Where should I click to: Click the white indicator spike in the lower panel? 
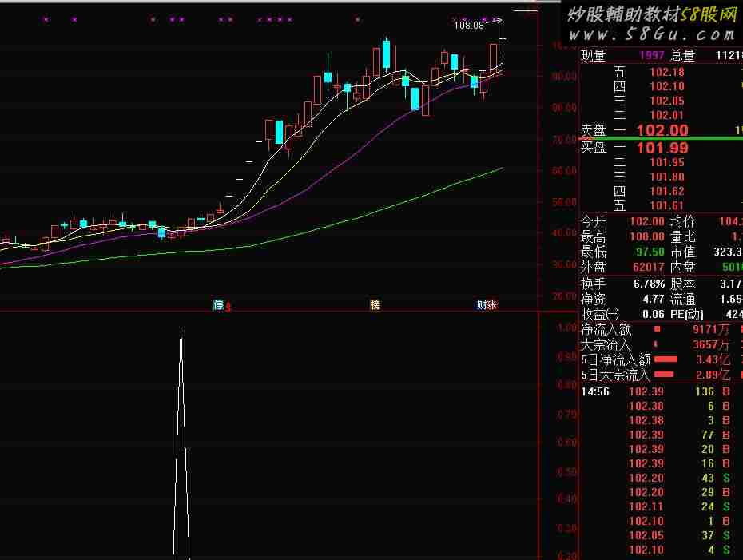tap(181, 443)
